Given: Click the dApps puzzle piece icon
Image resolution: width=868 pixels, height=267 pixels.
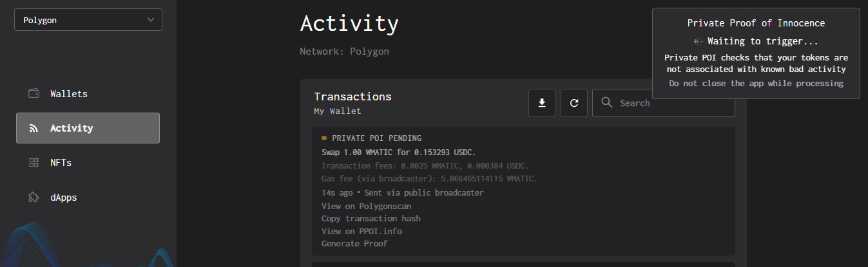Looking at the screenshot, I should tap(34, 198).
